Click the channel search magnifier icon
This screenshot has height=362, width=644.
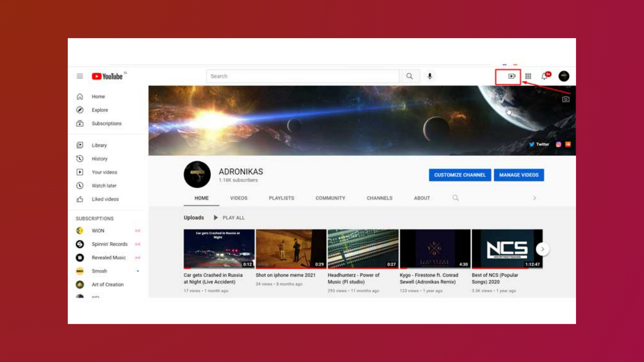(x=455, y=198)
